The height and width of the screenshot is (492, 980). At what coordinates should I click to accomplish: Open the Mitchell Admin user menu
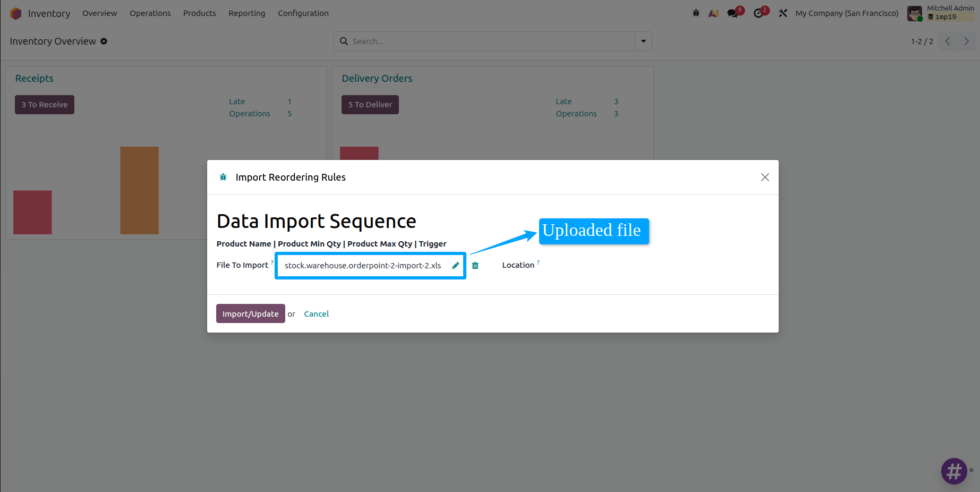click(x=940, y=13)
